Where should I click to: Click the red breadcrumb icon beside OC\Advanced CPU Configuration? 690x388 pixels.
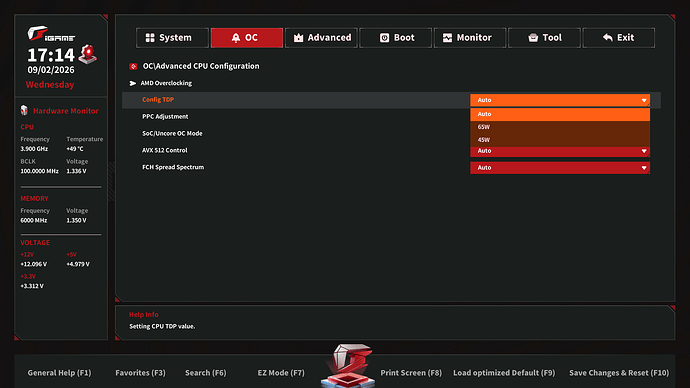[133, 66]
